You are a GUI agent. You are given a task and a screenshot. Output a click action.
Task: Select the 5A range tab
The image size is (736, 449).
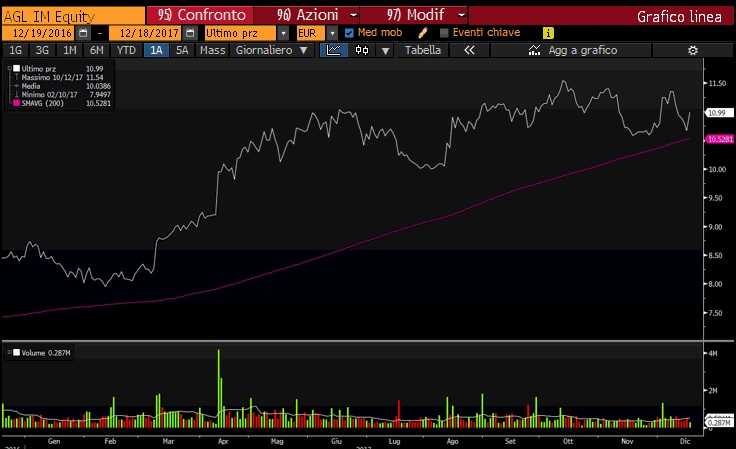tap(182, 50)
